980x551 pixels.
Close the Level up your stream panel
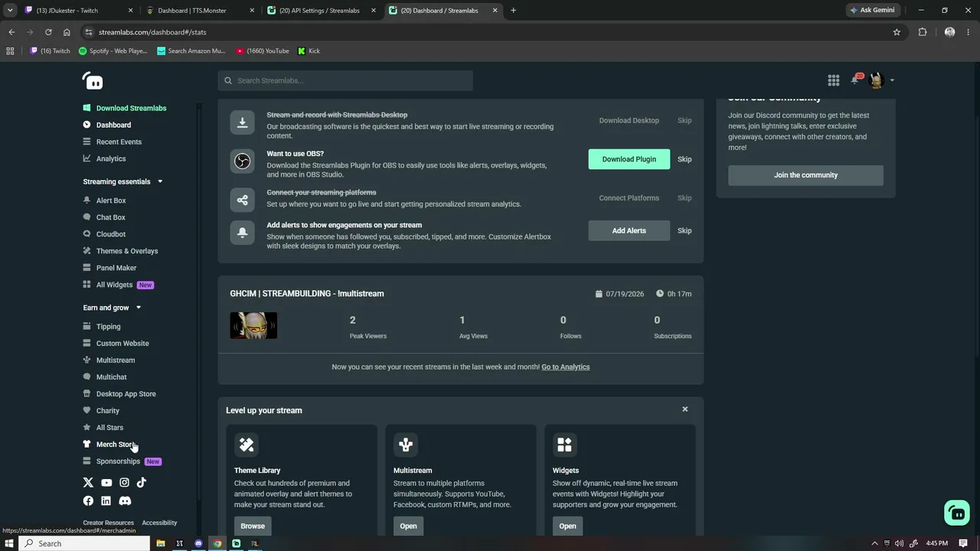click(x=685, y=409)
